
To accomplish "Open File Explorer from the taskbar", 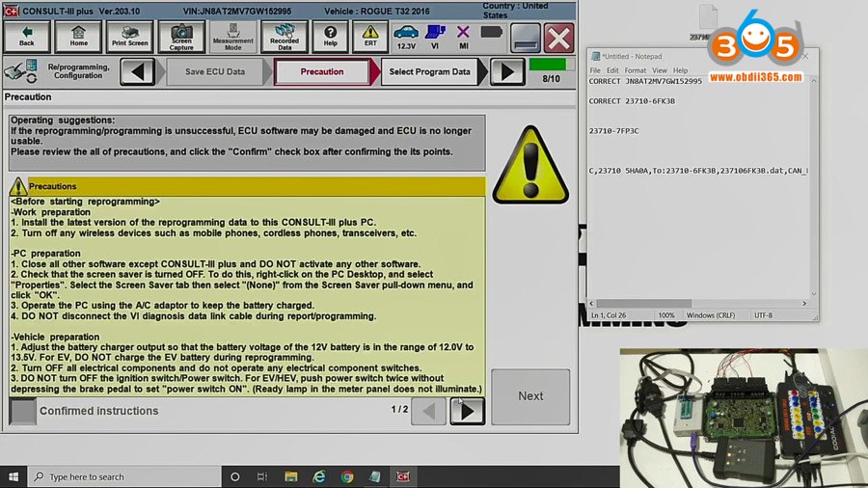I will coord(290,476).
